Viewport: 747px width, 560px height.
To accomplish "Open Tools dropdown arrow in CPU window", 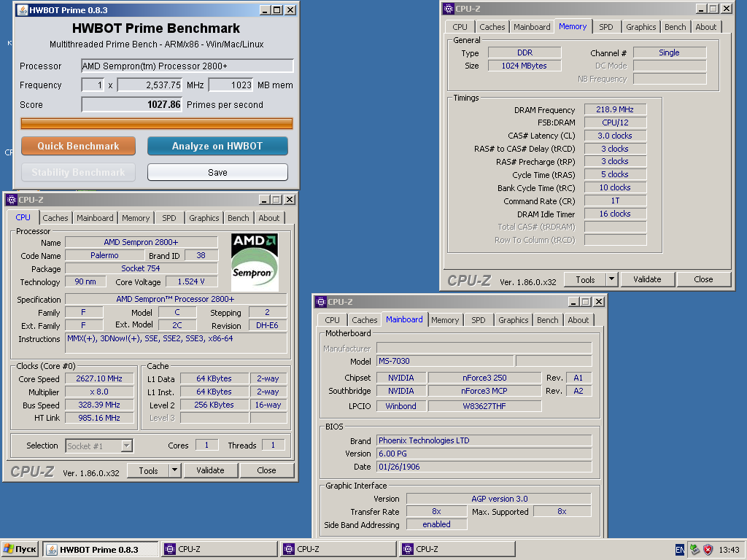I will 175,470.
